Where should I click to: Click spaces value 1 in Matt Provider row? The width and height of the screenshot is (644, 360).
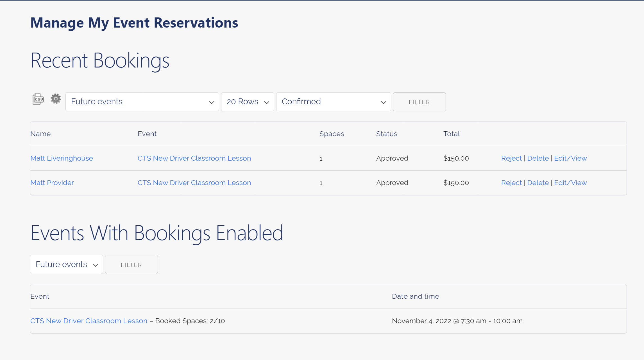point(321,183)
